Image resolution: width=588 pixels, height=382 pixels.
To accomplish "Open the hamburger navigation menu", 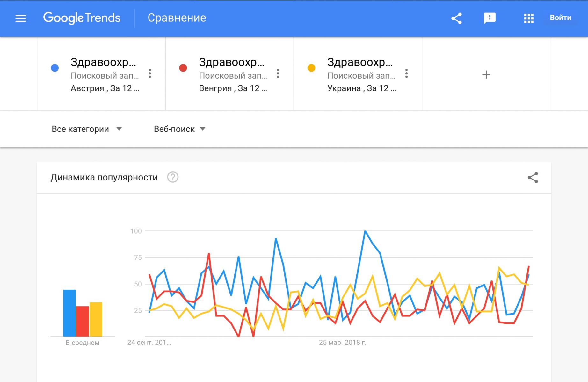I will click(21, 18).
